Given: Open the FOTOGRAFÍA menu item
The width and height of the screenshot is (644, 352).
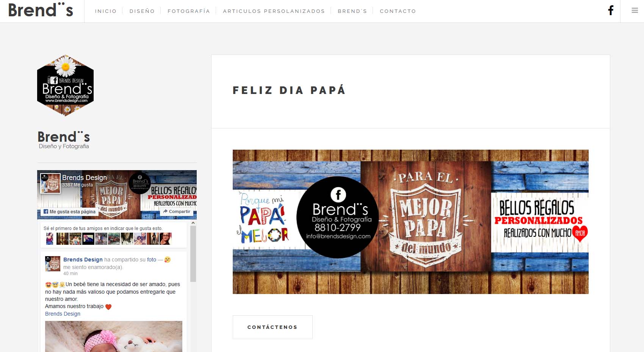Looking at the screenshot, I should pyautogui.click(x=189, y=11).
